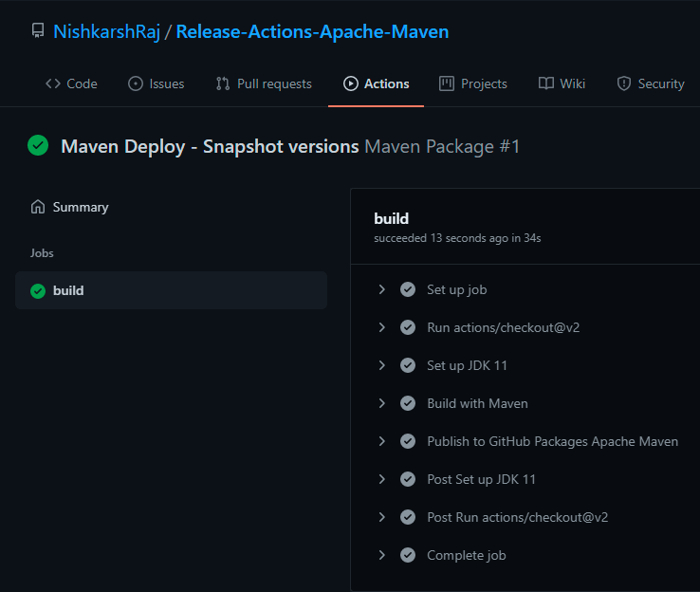Open the Wiki tab
Image resolution: width=700 pixels, height=592 pixels.
[562, 83]
